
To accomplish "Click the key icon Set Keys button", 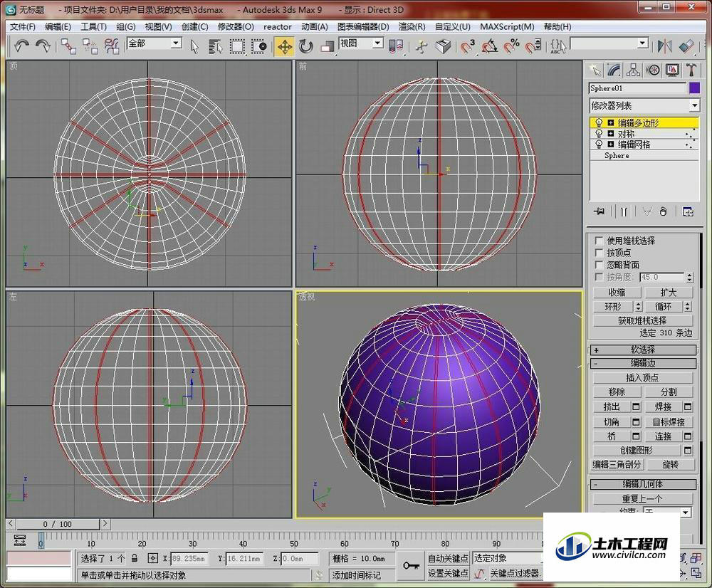I will 411,566.
